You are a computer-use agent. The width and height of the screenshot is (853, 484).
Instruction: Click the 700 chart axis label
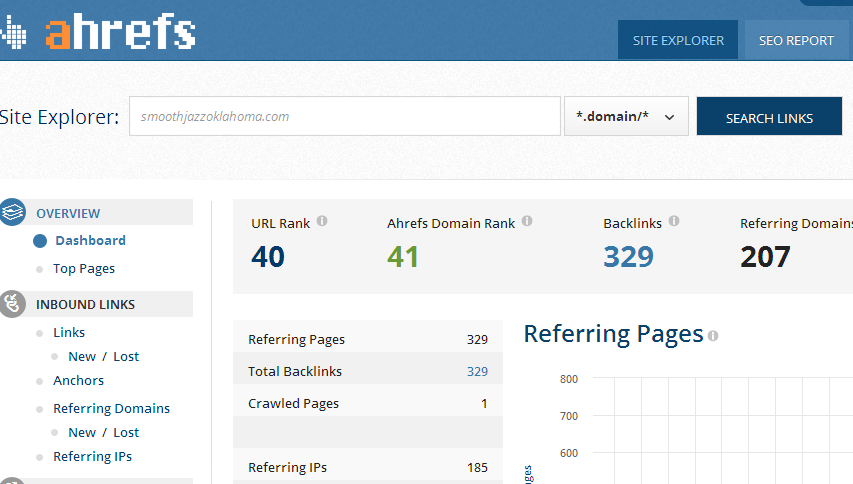569,416
